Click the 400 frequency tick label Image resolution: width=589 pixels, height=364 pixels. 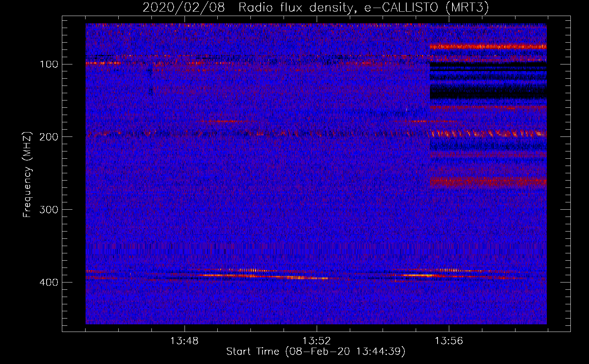pos(48,282)
